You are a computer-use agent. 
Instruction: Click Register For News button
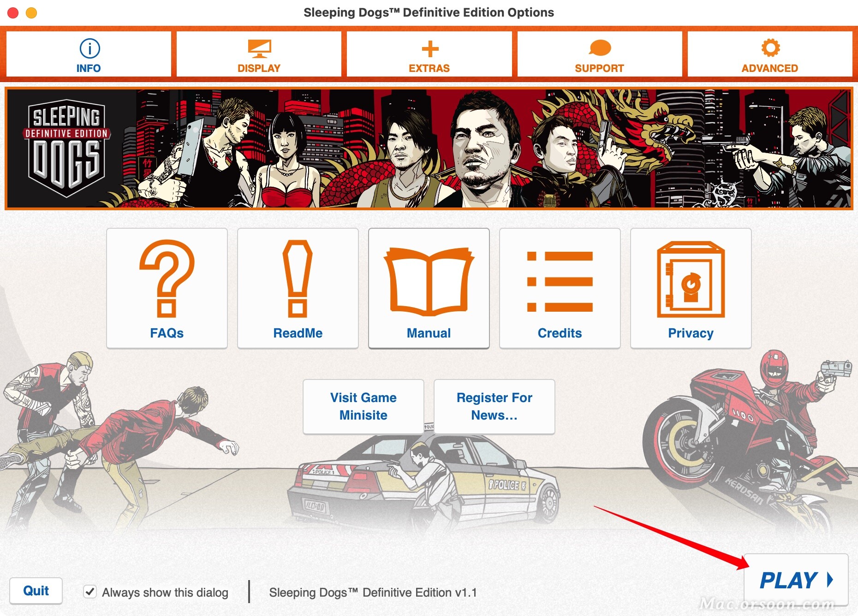pos(495,406)
